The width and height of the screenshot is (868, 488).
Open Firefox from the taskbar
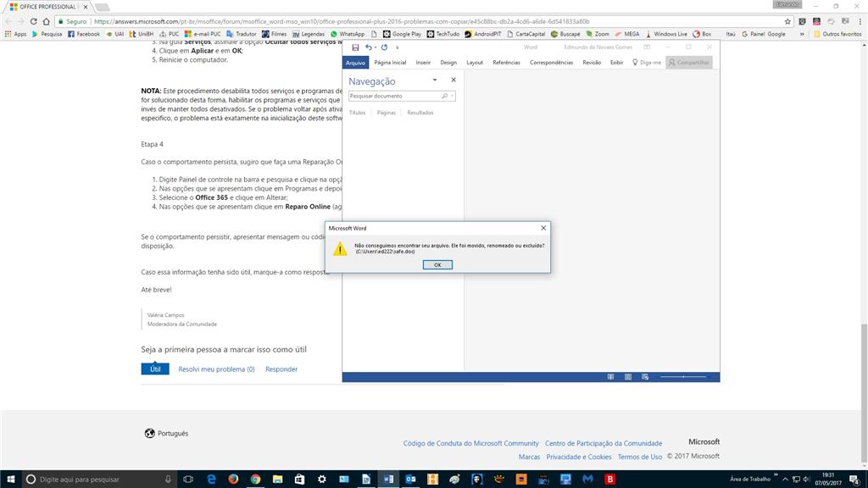coord(233,480)
